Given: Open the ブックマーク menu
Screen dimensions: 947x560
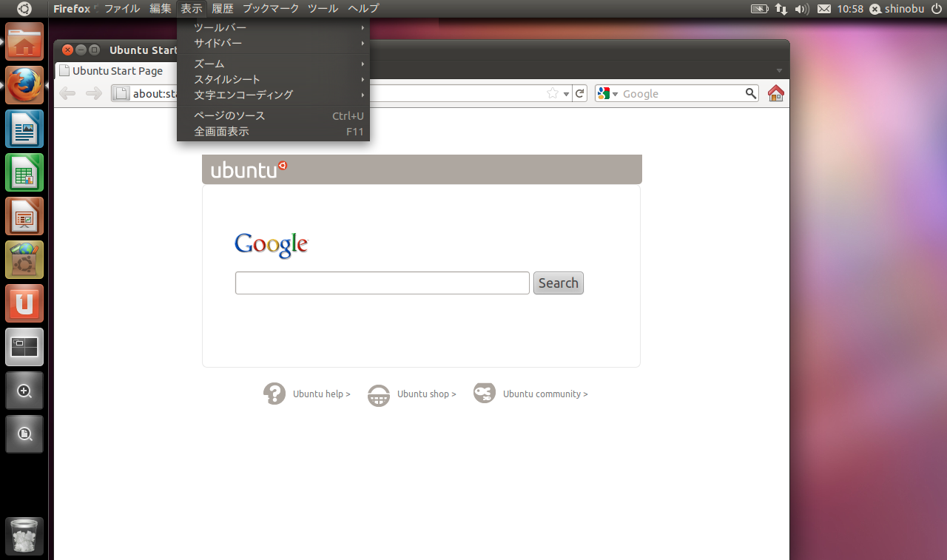Looking at the screenshot, I should (x=271, y=9).
